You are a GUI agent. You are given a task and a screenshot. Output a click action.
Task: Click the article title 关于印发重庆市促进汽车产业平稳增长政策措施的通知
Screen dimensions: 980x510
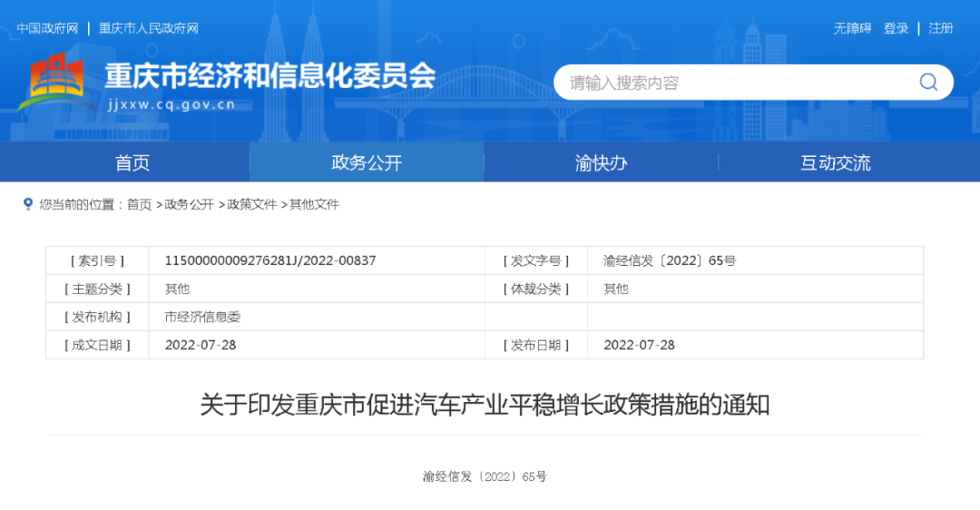click(485, 405)
